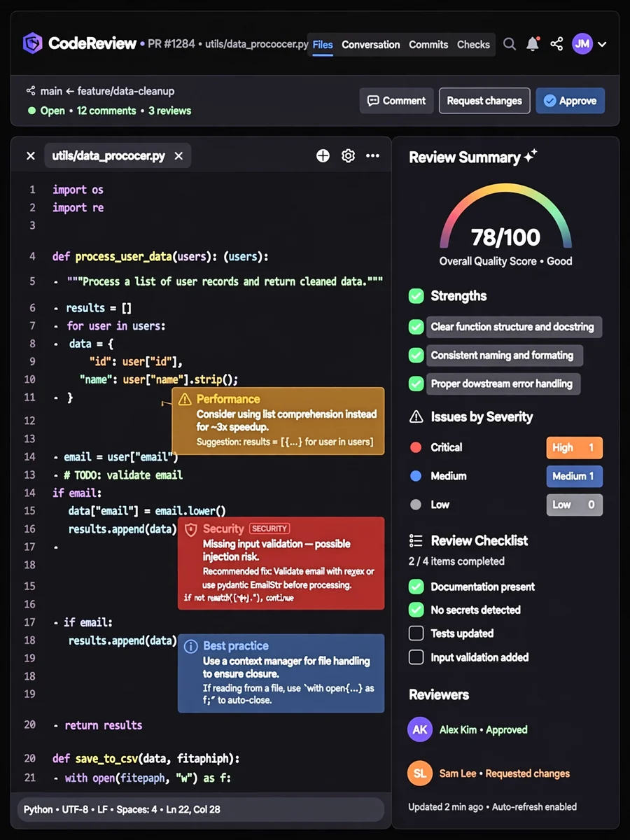Switch to the Checks tab
The height and width of the screenshot is (840, 630).
coord(473,44)
